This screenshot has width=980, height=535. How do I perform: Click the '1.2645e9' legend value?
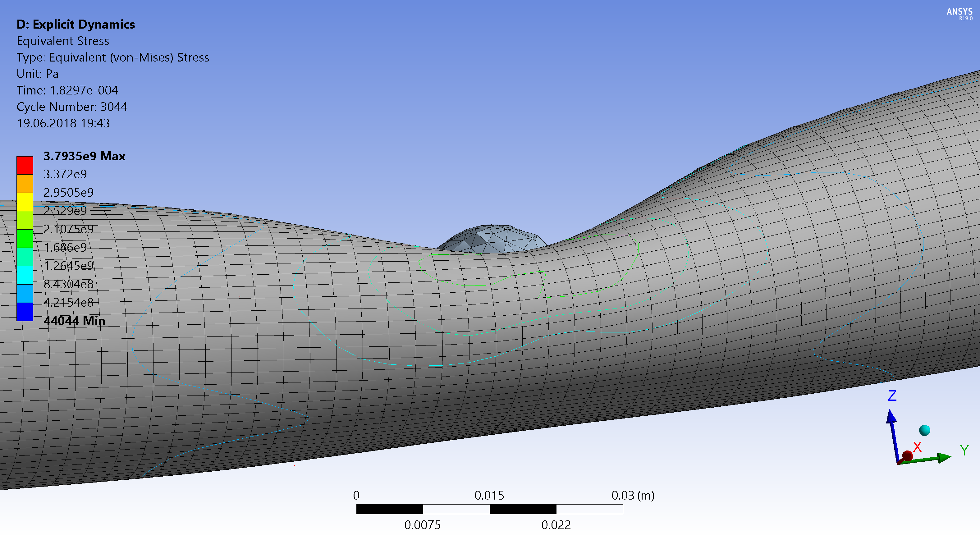pos(68,266)
